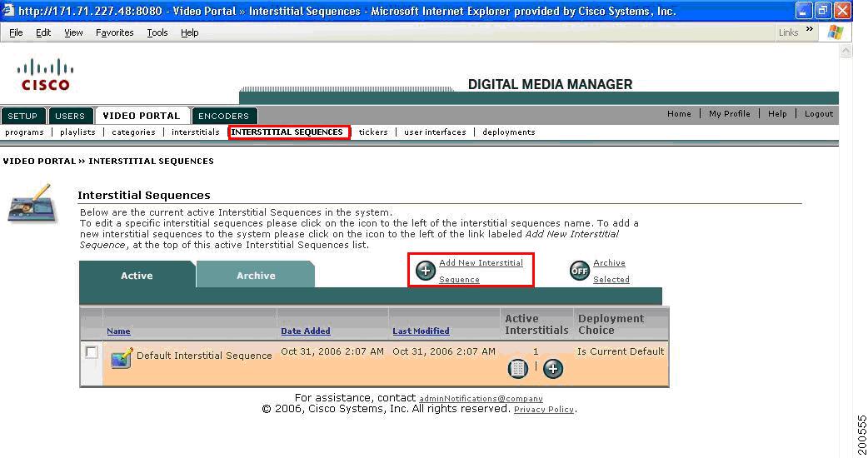Click the OFF icon beside Archive Selected

tap(580, 271)
